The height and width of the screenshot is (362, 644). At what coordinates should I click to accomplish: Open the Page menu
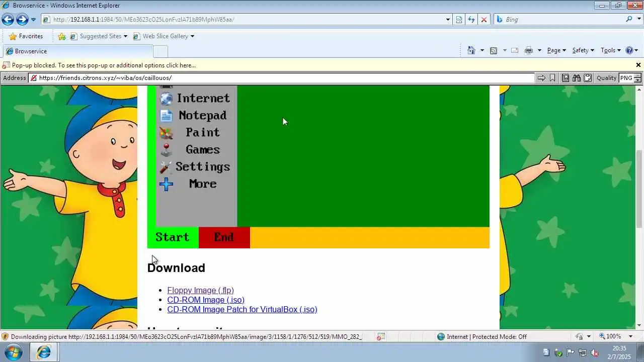[x=556, y=50]
